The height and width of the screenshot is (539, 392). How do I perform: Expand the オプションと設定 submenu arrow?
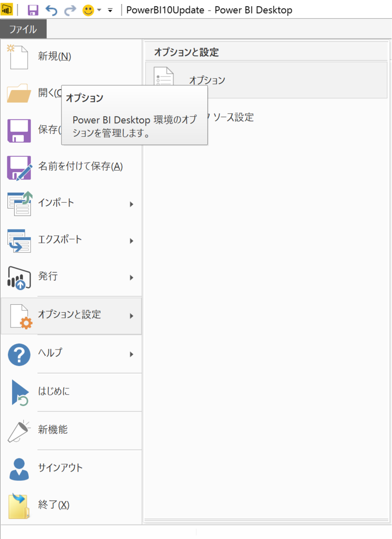[x=131, y=316]
